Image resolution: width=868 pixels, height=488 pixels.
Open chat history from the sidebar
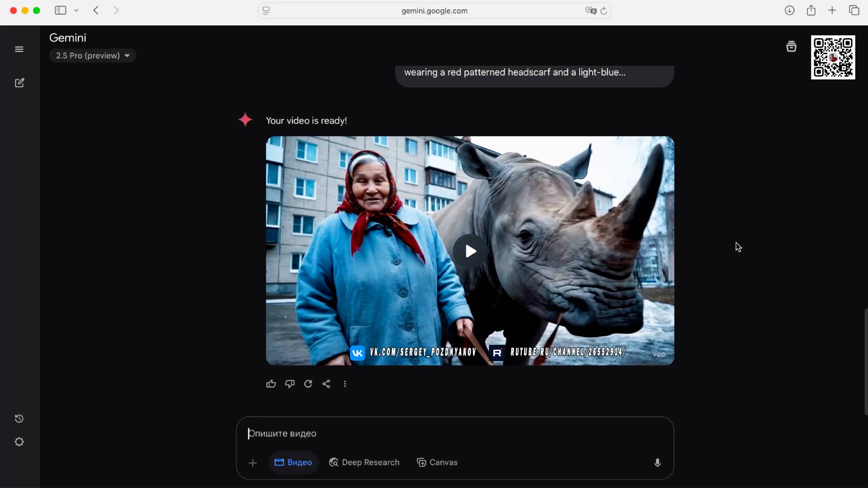(19, 418)
